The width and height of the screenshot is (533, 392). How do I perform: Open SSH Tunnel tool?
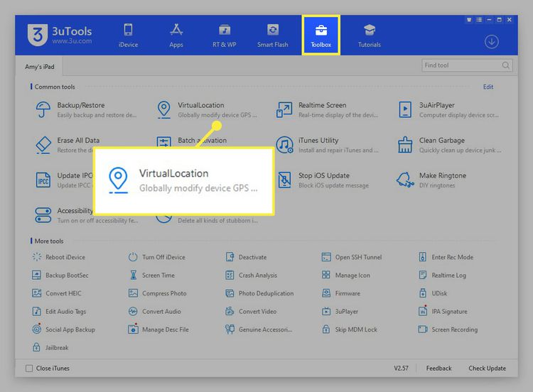point(352,257)
